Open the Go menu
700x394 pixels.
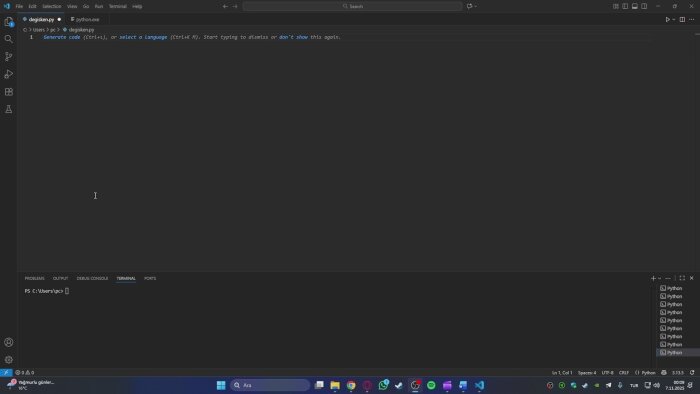pyautogui.click(x=86, y=6)
